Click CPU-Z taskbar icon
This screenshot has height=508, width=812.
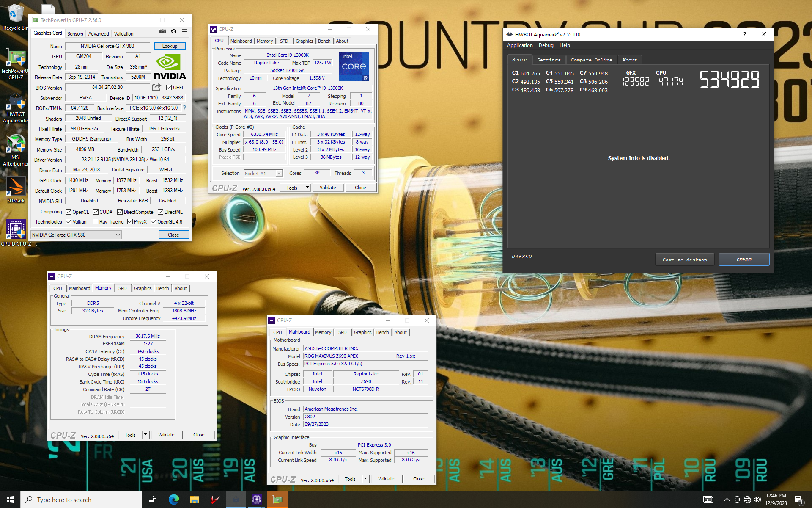tap(256, 500)
